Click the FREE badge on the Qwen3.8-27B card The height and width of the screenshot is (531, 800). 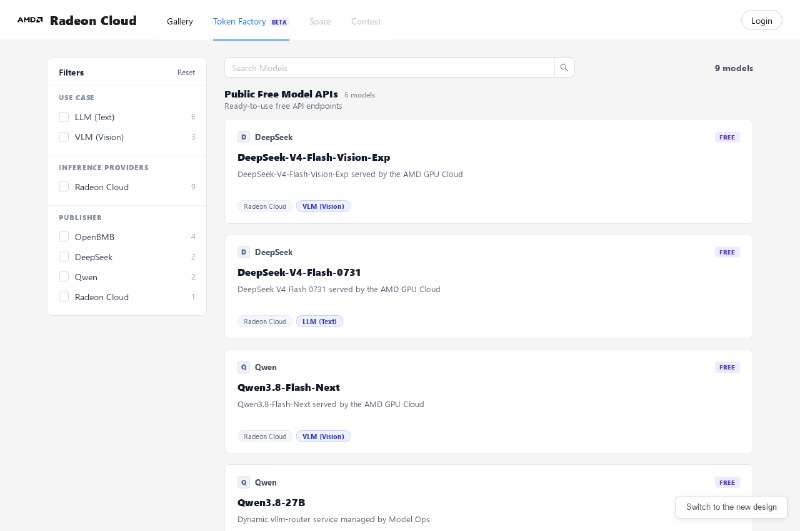pyautogui.click(x=727, y=483)
